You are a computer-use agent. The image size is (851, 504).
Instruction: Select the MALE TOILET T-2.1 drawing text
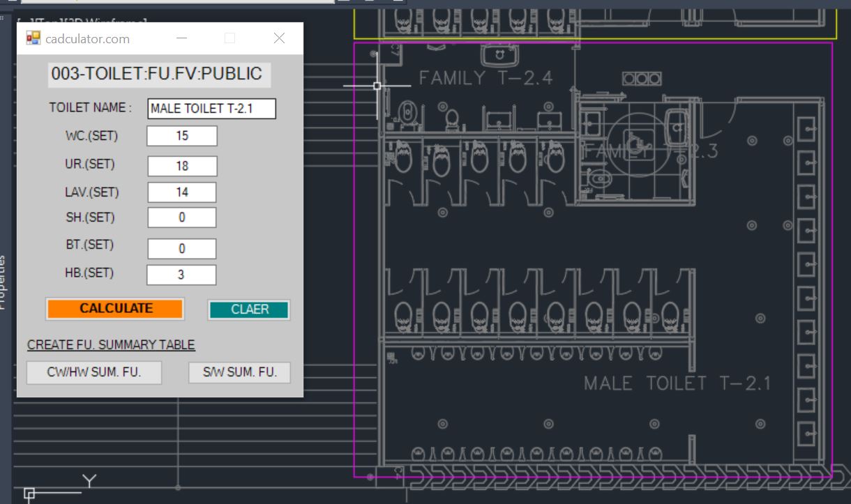coord(677,383)
